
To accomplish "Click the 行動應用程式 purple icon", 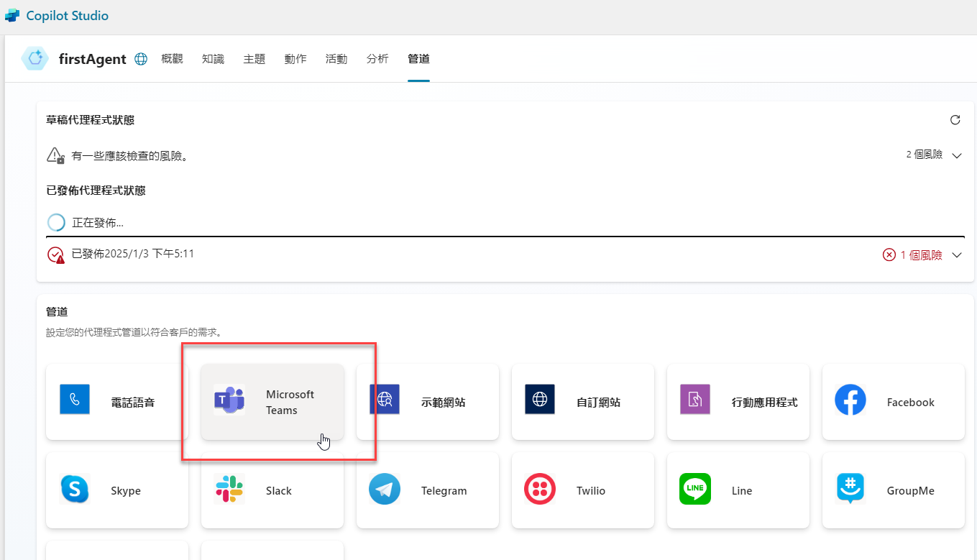I will coord(695,399).
